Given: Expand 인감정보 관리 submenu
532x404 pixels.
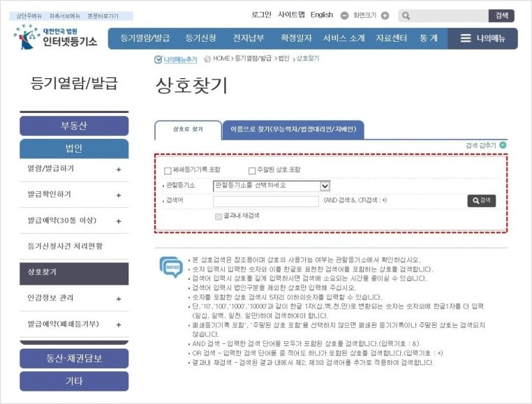Looking at the screenshot, I should (119, 299).
